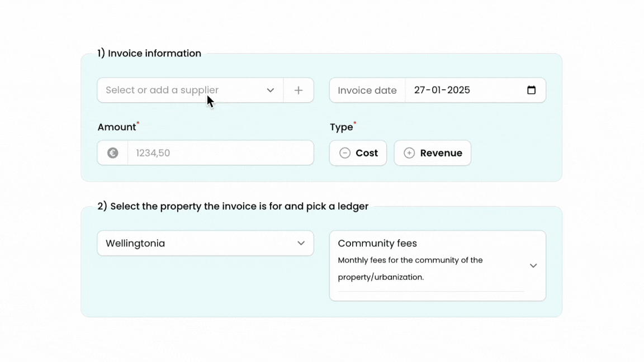This screenshot has width=644, height=362.
Task: Click the plus icon to add a supplier
Action: tap(299, 90)
